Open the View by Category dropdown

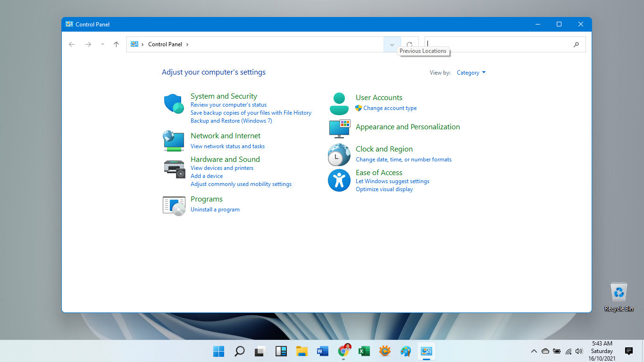pos(471,73)
